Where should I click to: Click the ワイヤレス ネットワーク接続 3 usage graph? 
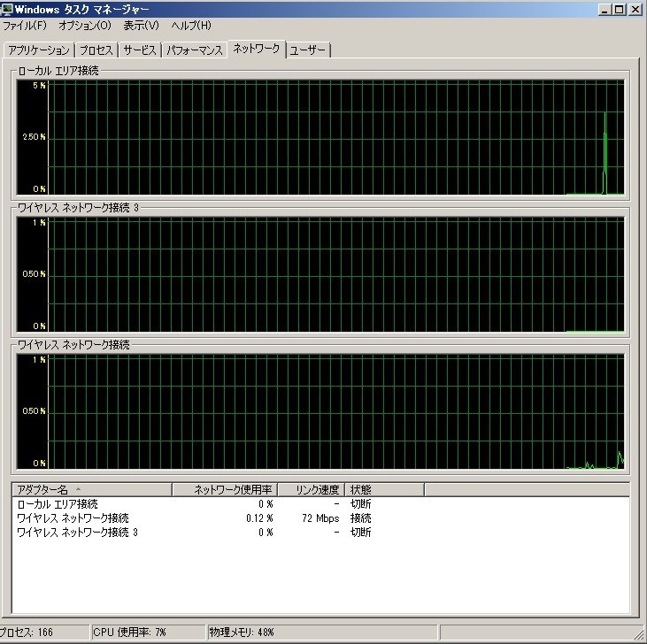tap(320, 274)
